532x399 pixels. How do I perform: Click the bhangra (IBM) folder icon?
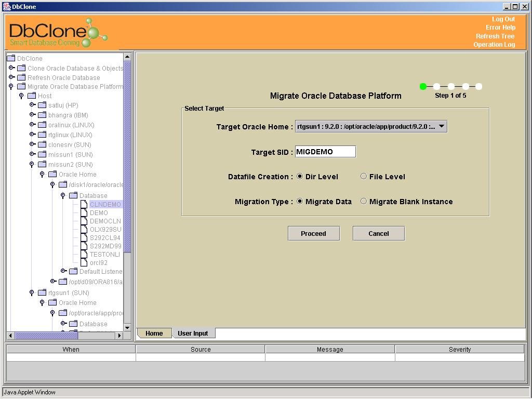(42, 115)
